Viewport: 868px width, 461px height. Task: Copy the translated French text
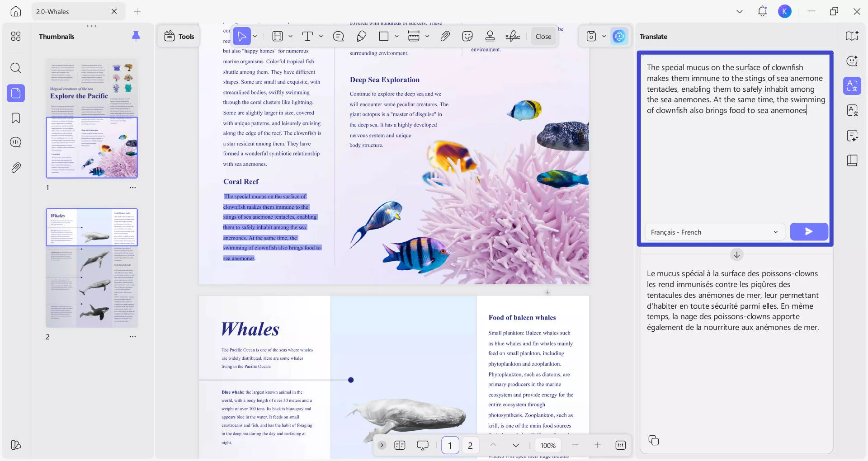click(653, 440)
